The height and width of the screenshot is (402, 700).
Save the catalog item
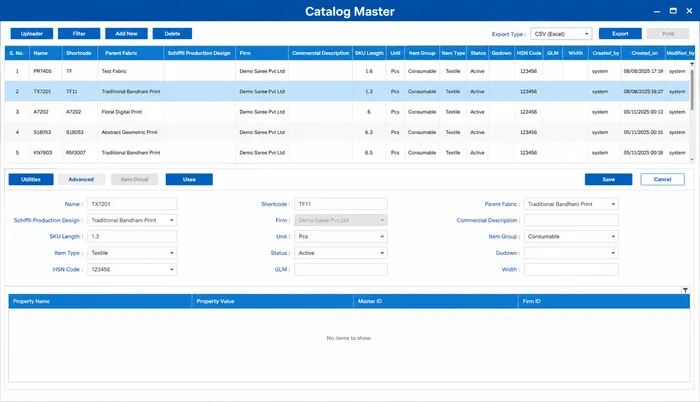[x=608, y=179]
